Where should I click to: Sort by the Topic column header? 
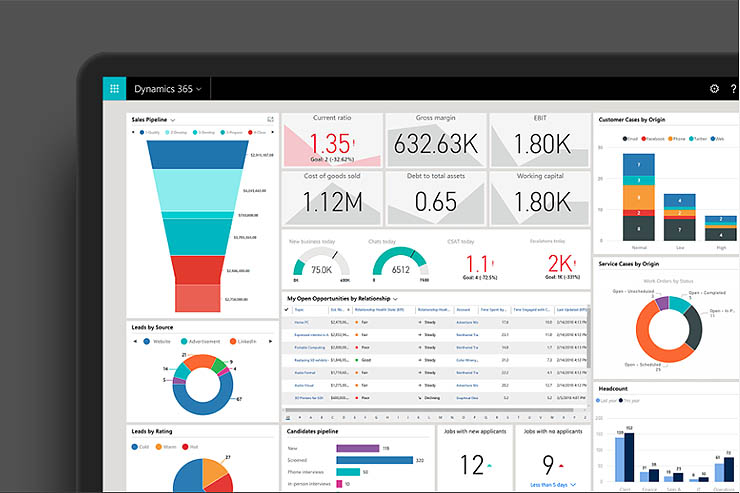coord(300,310)
